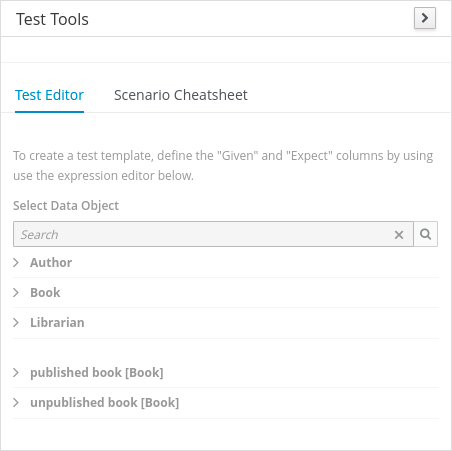Focus the Select Data Object search field
This screenshot has width=452, height=451.
pyautogui.click(x=203, y=234)
